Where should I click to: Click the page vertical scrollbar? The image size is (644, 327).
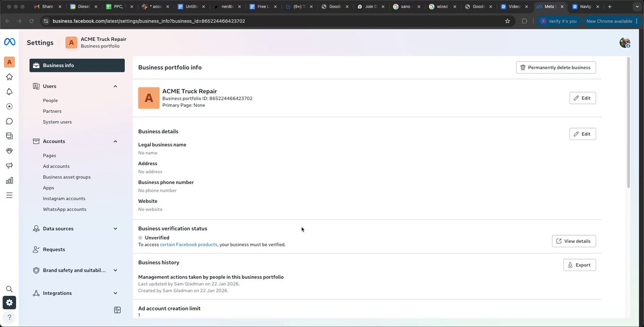pyautogui.click(x=628, y=123)
